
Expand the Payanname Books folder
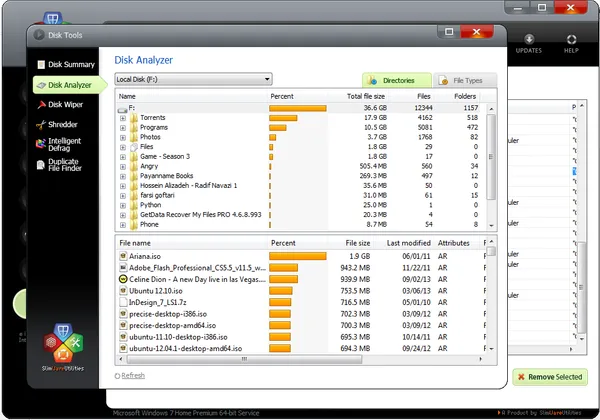tap(123, 177)
